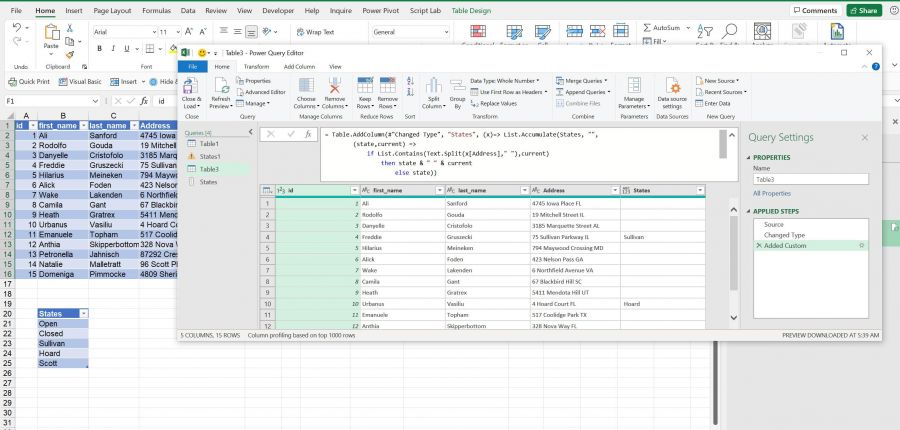Toggle Bold in Excel Font group

(99, 49)
